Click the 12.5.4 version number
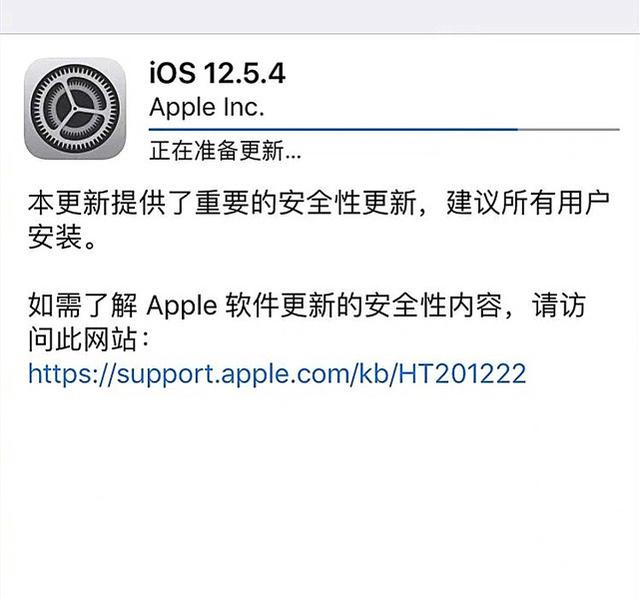640x598 pixels. 244,73
